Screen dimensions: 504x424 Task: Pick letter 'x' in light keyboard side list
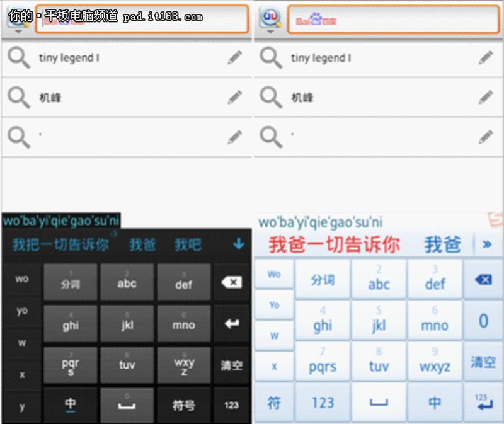tap(274, 366)
